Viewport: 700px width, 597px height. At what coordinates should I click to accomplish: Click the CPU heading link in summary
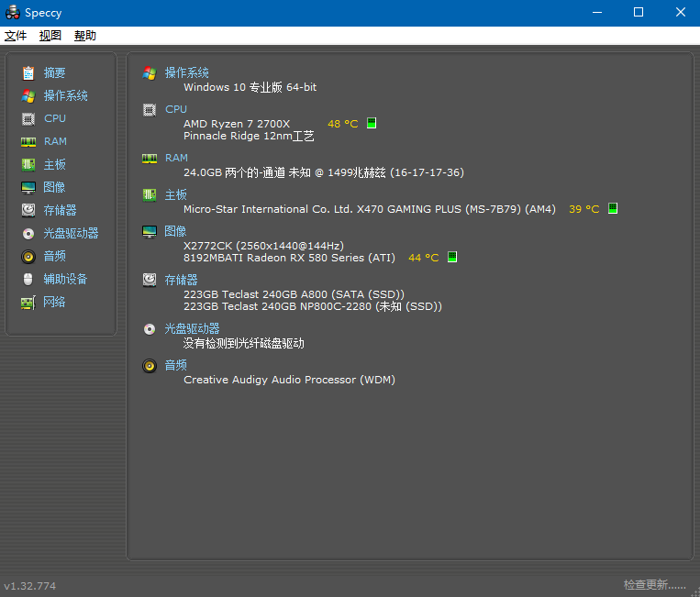175,109
